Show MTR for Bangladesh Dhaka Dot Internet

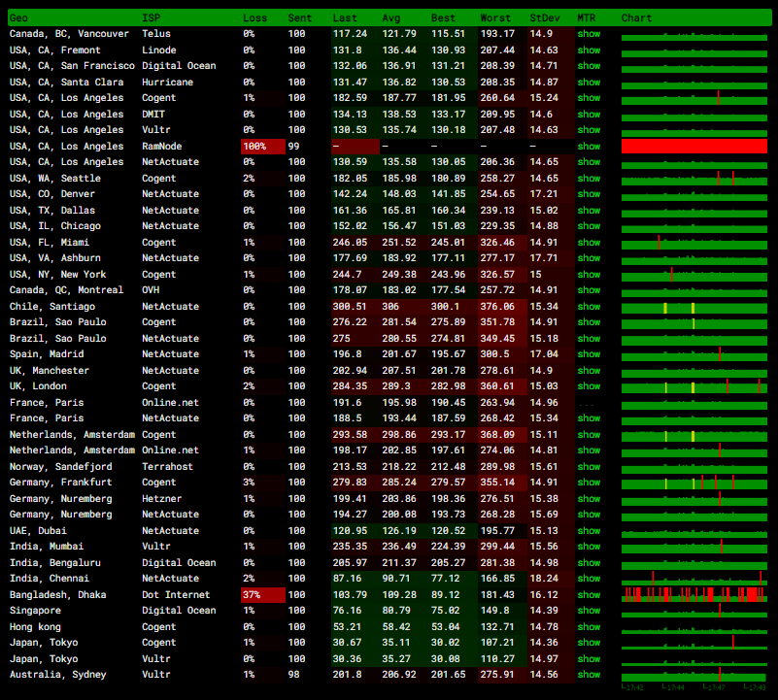[589, 594]
